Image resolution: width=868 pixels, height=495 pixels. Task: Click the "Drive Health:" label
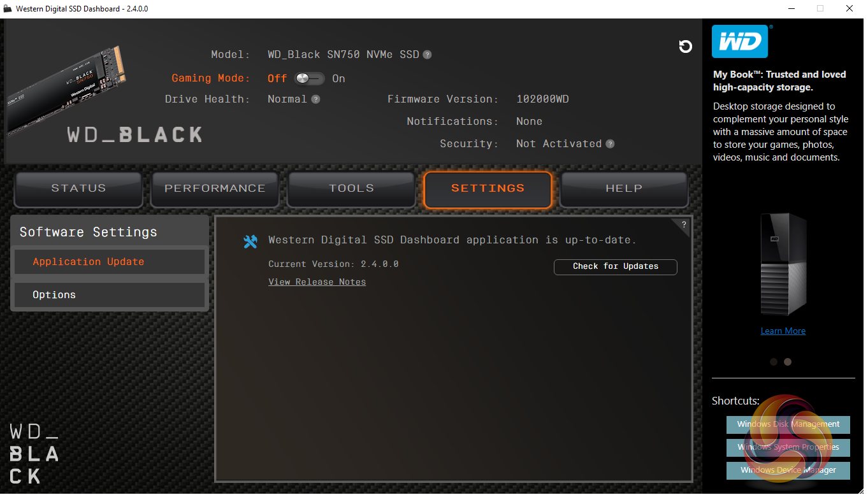click(x=208, y=99)
